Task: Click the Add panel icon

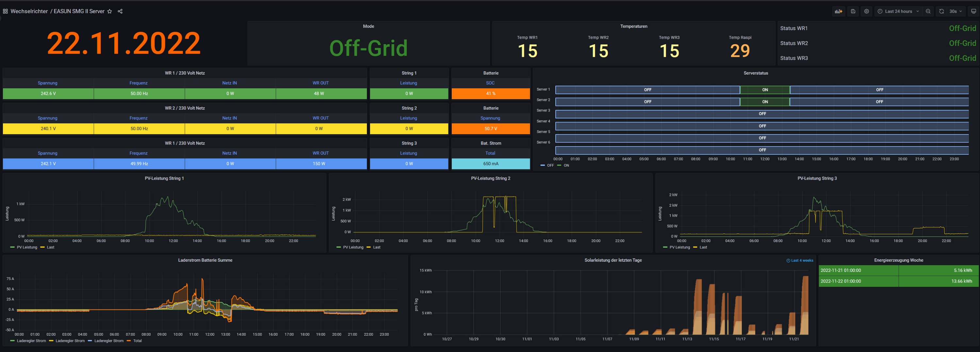Action: pos(839,11)
